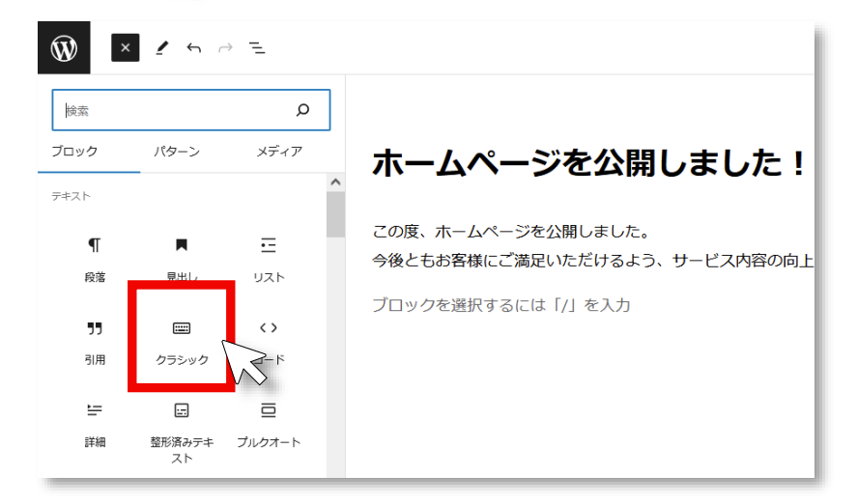This screenshot has width=857, height=504.
Task: Switch to the パターン tab
Action: (177, 152)
